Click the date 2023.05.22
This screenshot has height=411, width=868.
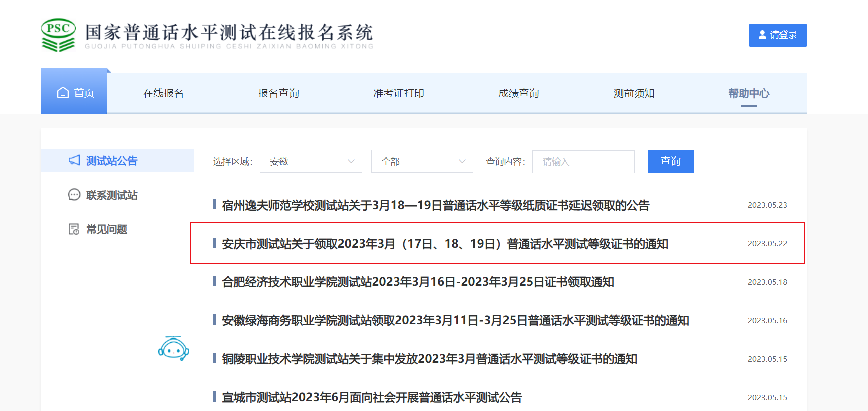[767, 244]
